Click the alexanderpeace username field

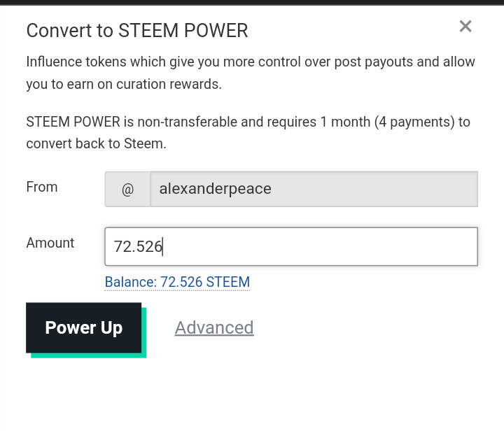[215, 189]
